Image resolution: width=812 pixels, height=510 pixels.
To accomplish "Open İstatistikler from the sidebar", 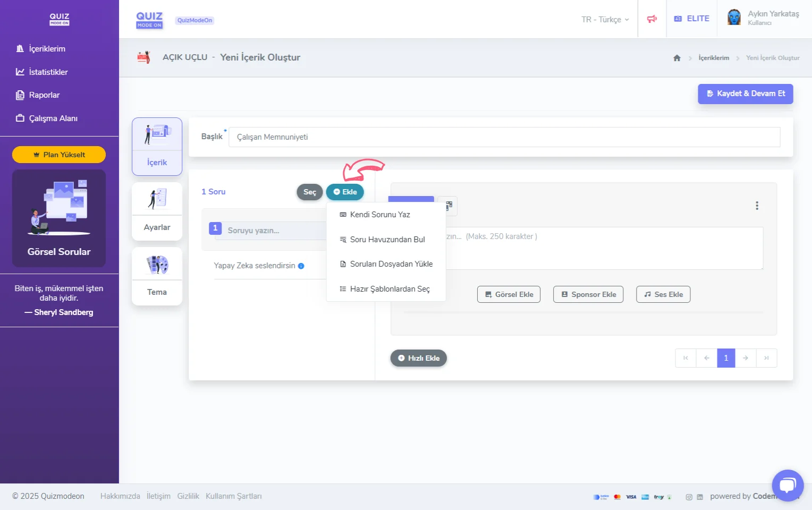I will 48,72.
